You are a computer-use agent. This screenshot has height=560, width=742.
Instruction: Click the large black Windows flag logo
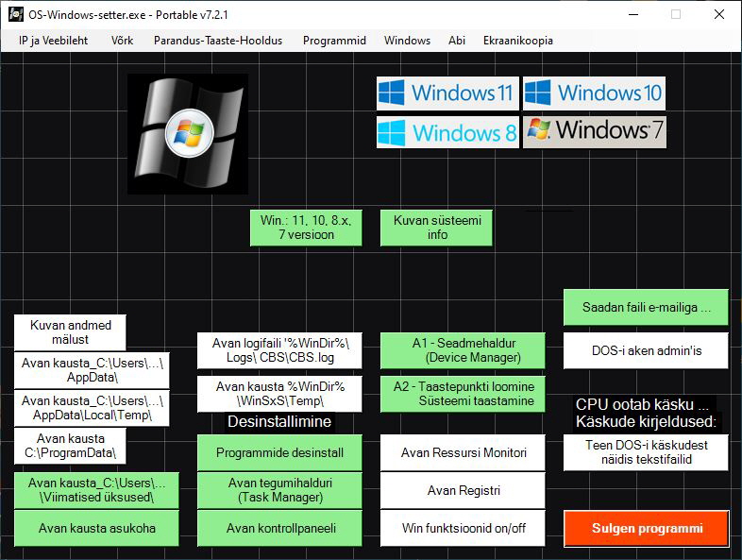(x=188, y=134)
